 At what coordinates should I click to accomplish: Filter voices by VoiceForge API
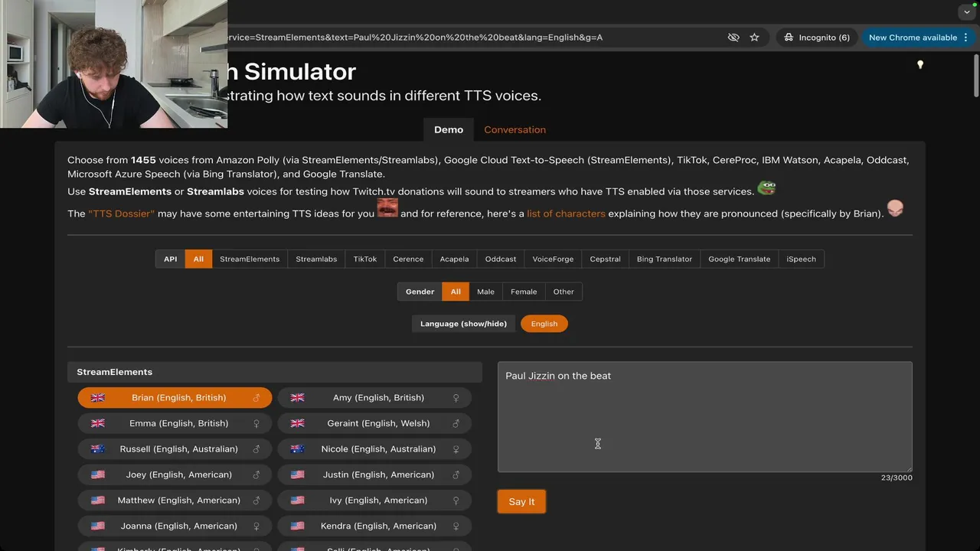click(553, 259)
